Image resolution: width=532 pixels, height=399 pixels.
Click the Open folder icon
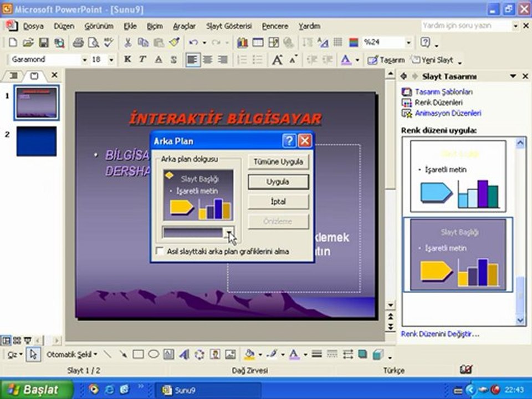point(28,43)
